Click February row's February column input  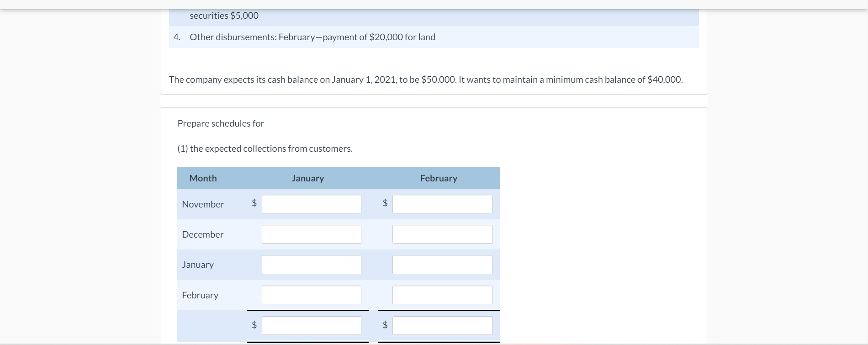(442, 295)
